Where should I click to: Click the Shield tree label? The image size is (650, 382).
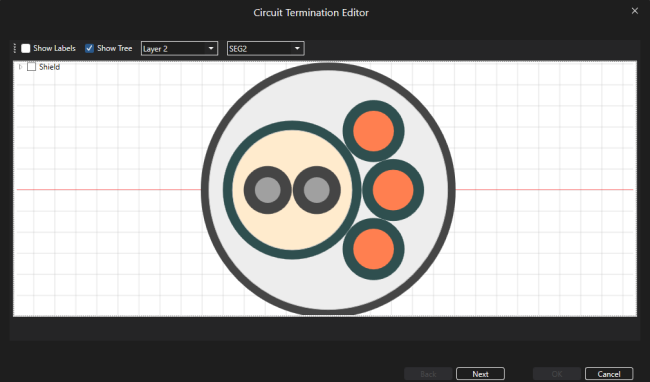click(49, 67)
